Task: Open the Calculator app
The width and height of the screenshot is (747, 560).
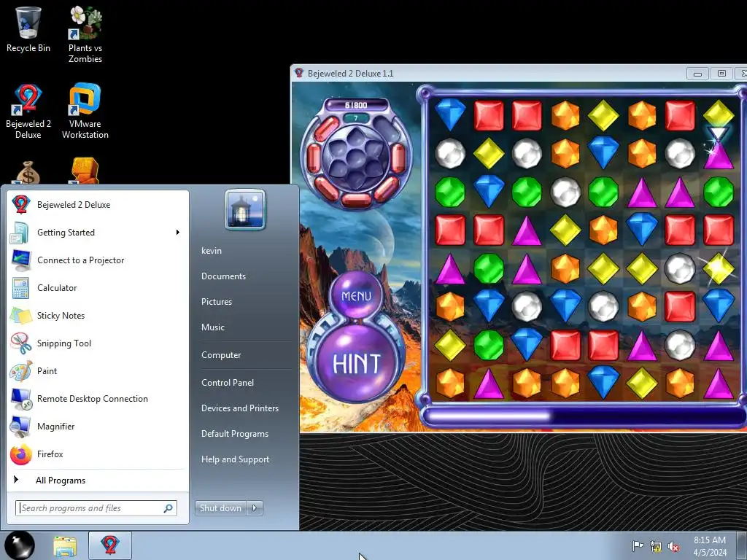Action: (x=98, y=287)
